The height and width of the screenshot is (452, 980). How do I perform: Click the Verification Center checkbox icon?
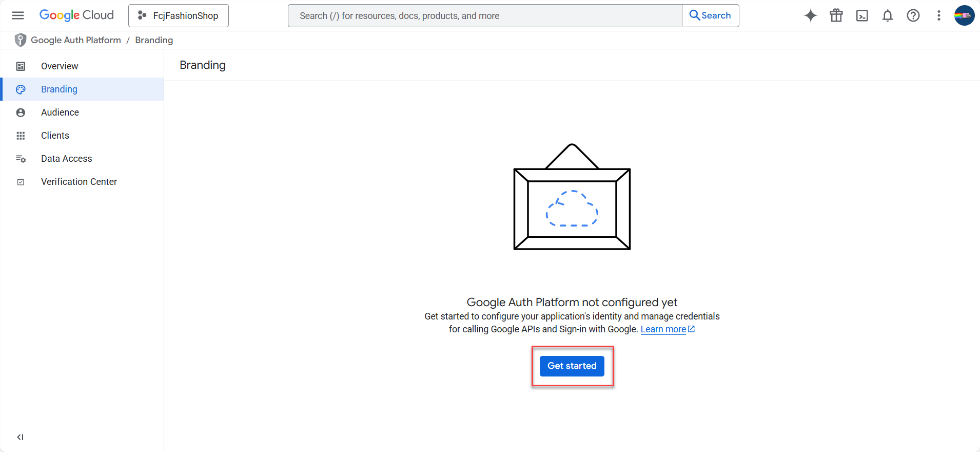(21, 182)
